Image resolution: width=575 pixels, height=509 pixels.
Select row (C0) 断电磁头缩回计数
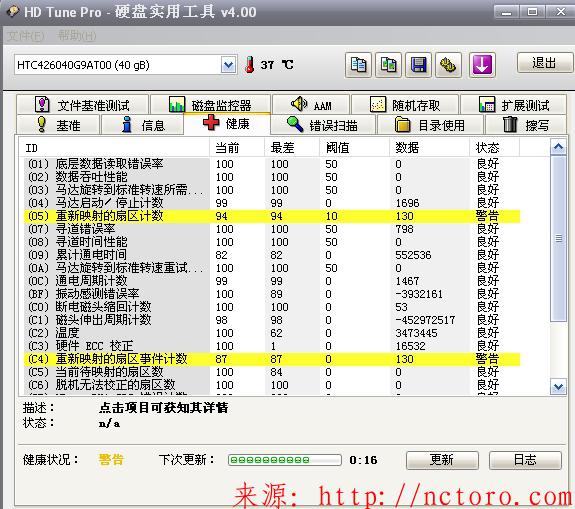click(272, 307)
